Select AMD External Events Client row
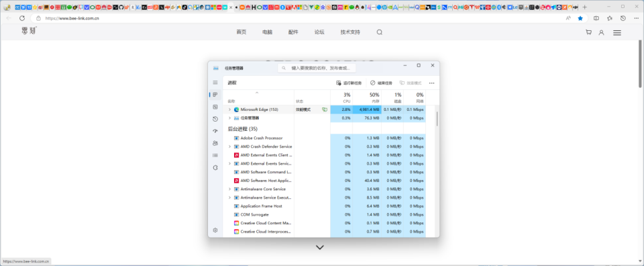The width and height of the screenshot is (644, 266). coord(324,155)
